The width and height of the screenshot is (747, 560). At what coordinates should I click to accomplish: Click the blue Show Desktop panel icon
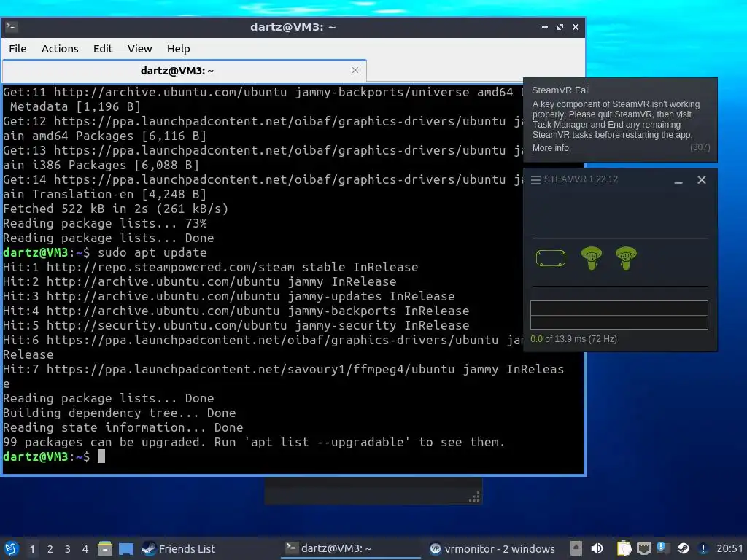pos(126,548)
